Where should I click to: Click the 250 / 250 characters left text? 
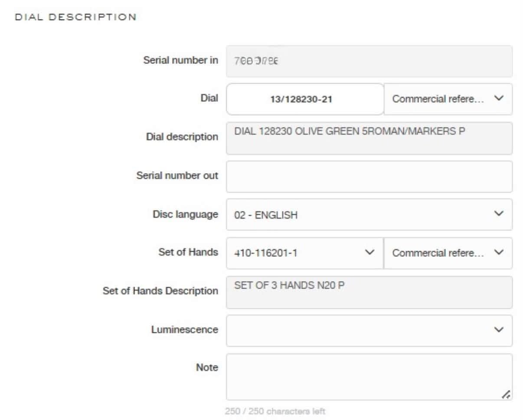tap(275, 411)
